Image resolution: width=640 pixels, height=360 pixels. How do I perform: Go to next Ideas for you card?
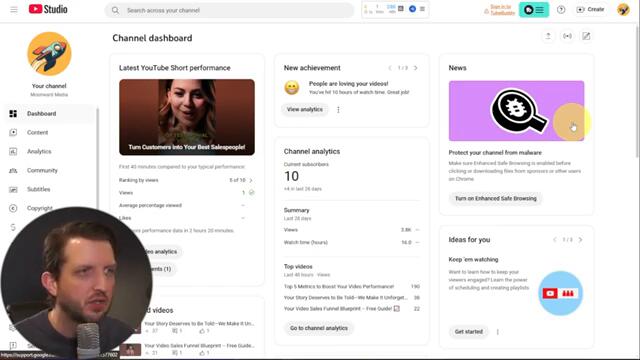580,240
